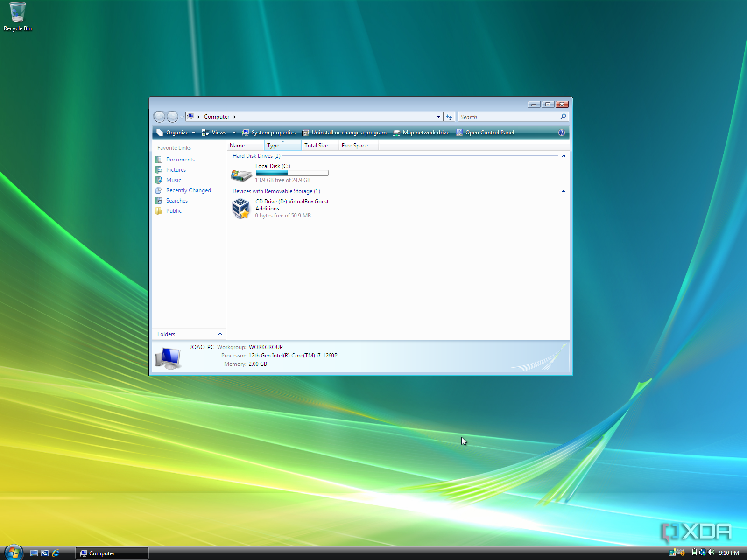
Task: Click the WORKGROUP value in details pane
Action: click(x=266, y=347)
